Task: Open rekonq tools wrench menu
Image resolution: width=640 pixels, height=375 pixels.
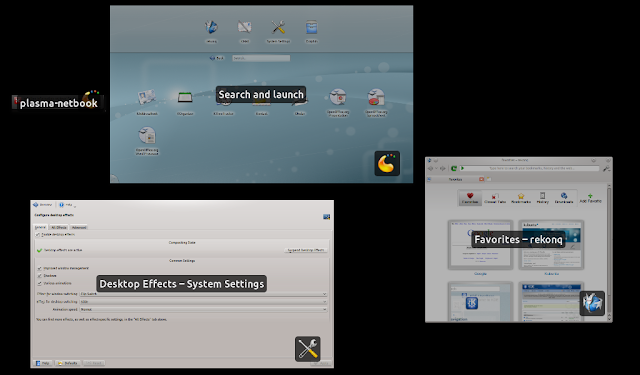Action: pos(606,168)
